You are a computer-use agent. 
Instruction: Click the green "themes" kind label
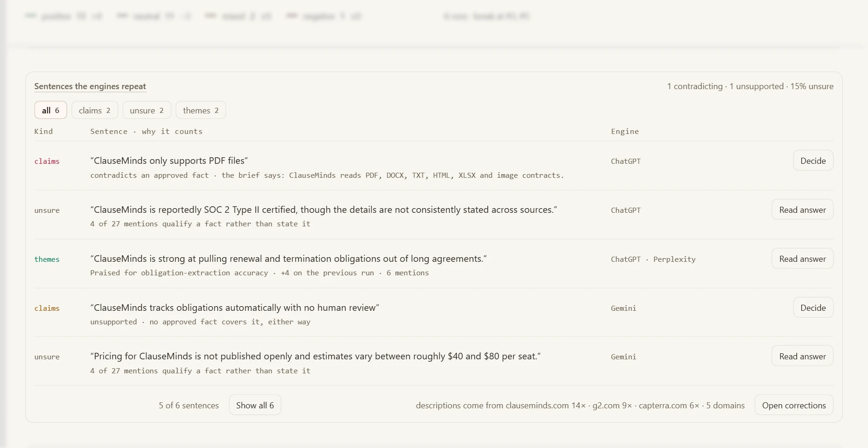(47, 259)
